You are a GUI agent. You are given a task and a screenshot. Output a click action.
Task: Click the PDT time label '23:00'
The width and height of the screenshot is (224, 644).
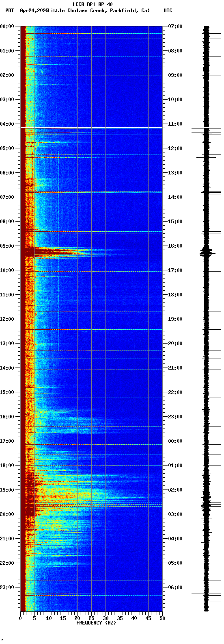[x=7, y=587]
